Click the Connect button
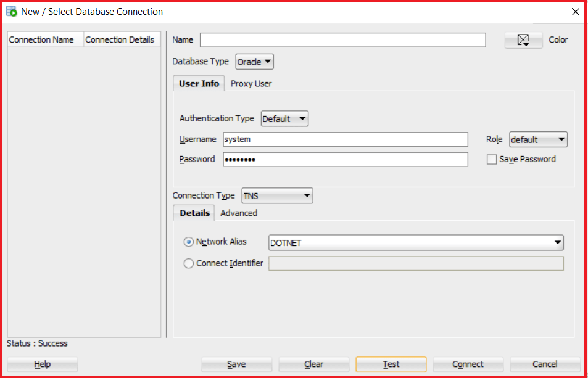Screen dimensions: 588x378 coord(468,364)
